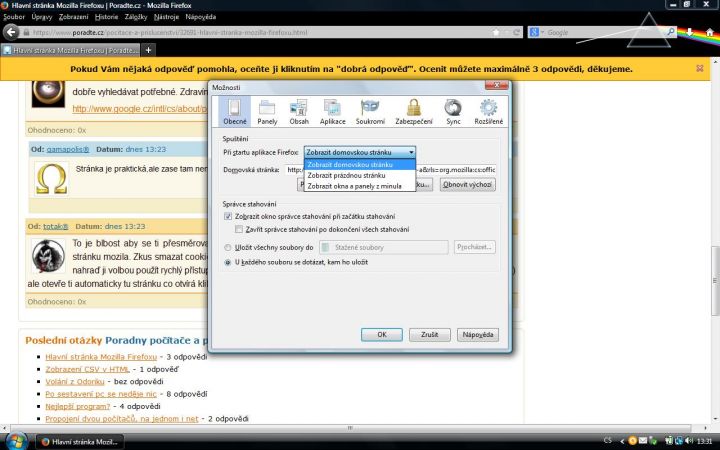
Task: Open the Zobrazení menu
Action: (73, 17)
